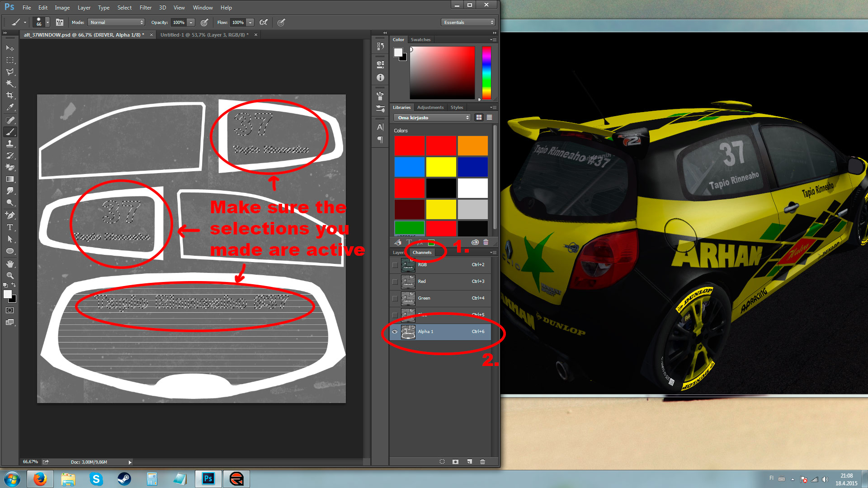Save selection as channel icon
Viewport: 868px width, 488px height.
tap(455, 462)
